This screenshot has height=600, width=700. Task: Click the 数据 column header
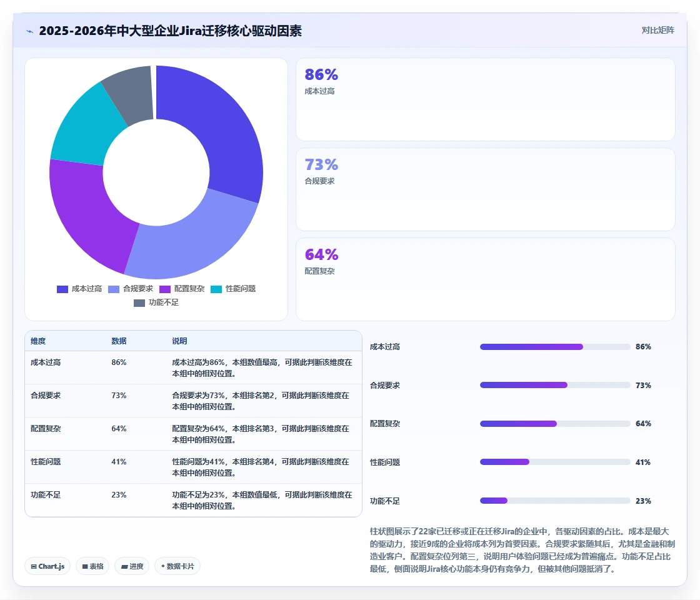tap(119, 341)
